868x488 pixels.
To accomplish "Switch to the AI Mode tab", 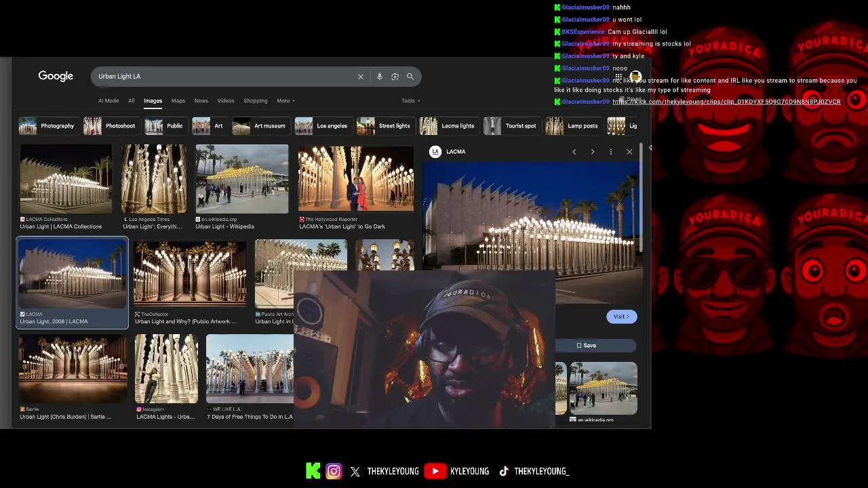I will point(108,101).
